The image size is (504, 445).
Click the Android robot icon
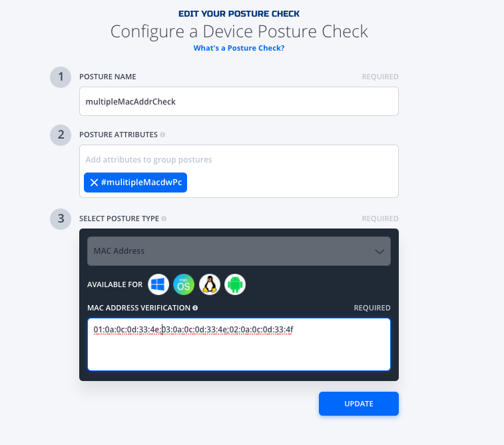pos(235,284)
